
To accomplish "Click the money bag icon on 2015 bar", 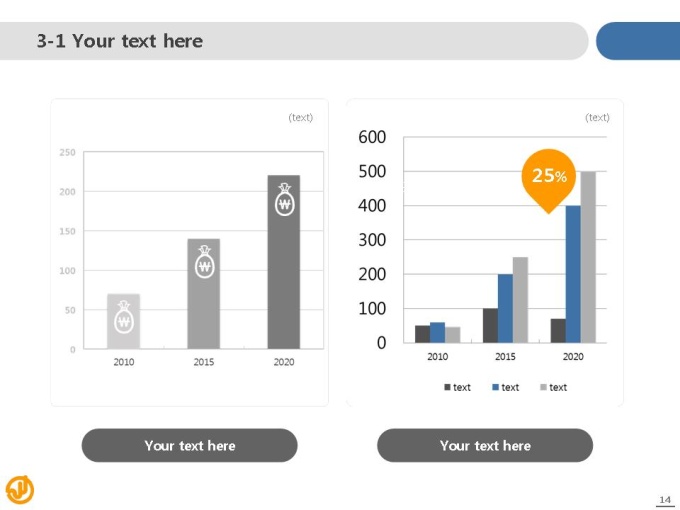I will click(205, 262).
